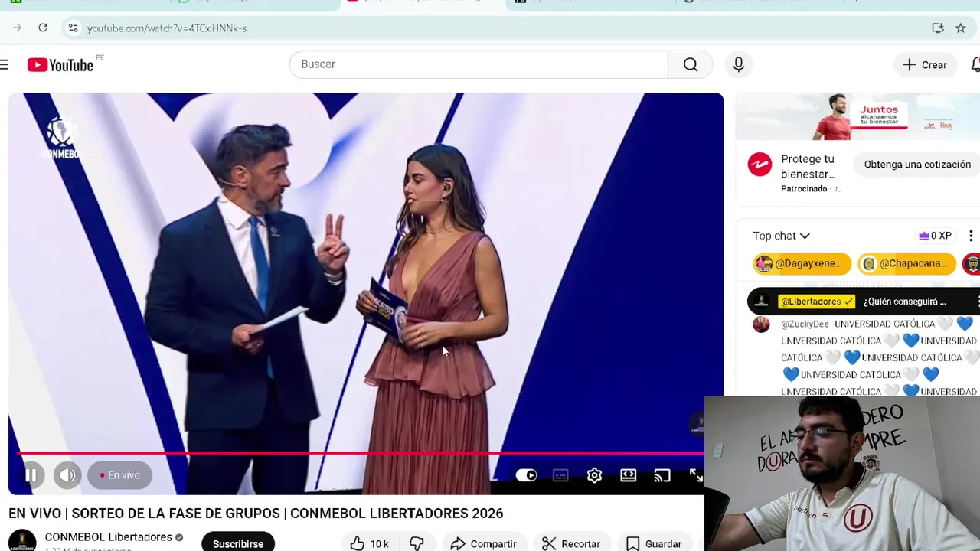The image size is (980, 551).
Task: Open the Crear create menu
Action: (925, 65)
